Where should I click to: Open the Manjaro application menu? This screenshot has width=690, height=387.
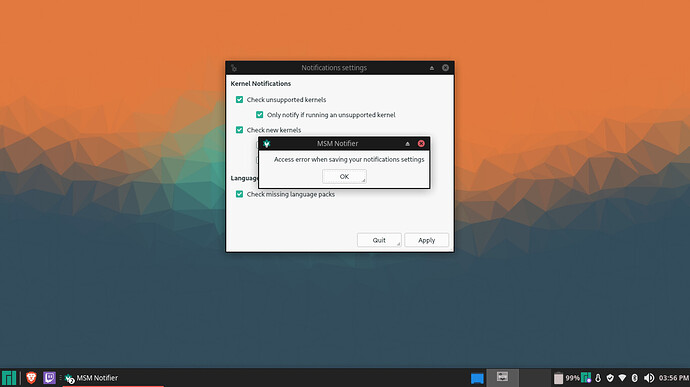[x=9, y=378]
